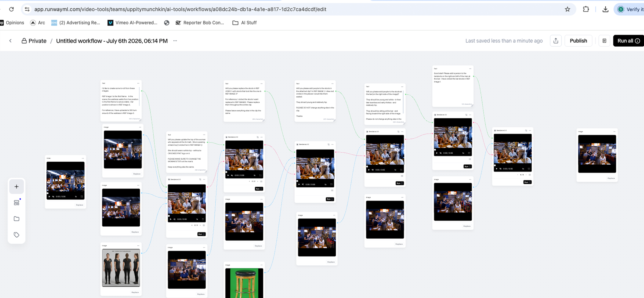Open the browser extensions puzzle icon
Viewport: 644px width, 298px height.
[586, 9]
